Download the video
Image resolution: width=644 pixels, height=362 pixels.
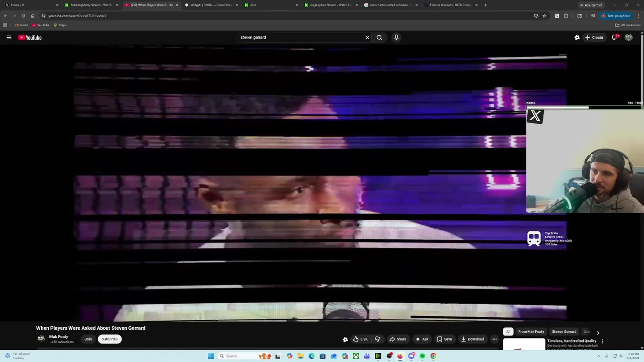pyautogui.click(x=472, y=339)
